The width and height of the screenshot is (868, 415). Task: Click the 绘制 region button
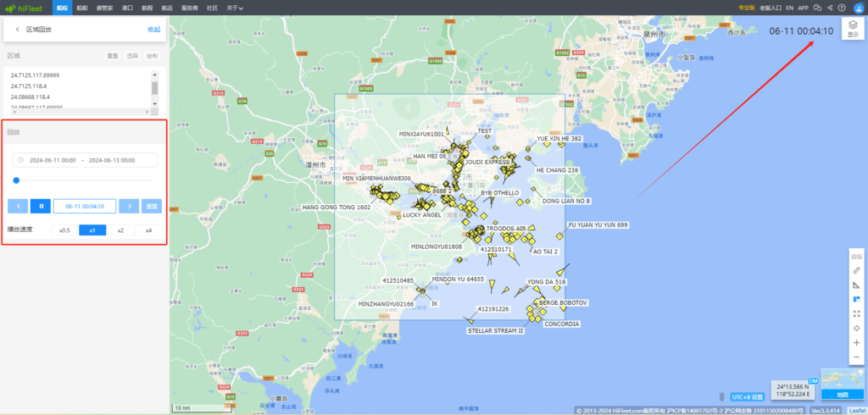click(152, 56)
